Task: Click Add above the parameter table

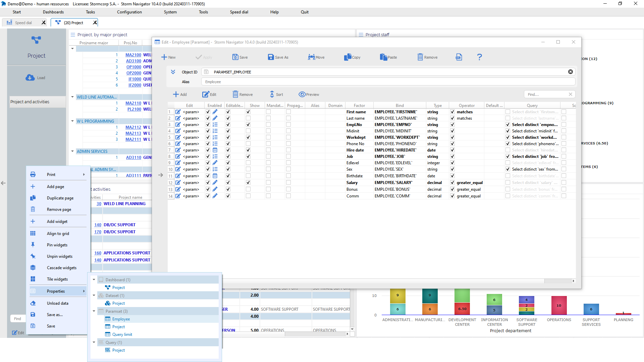Action: [180, 95]
